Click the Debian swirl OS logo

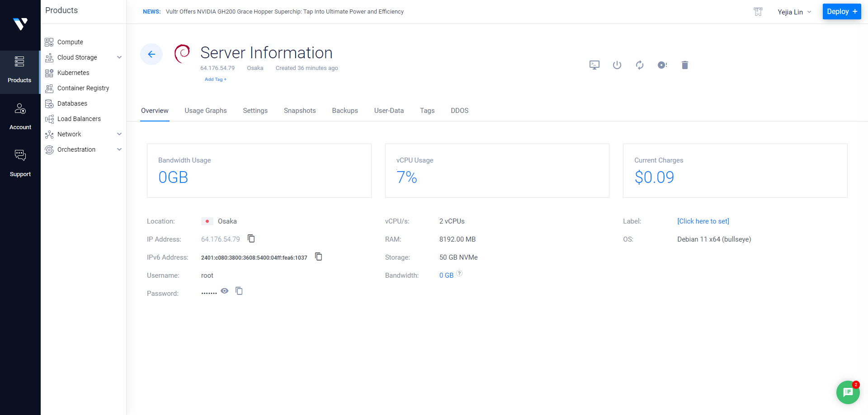tap(182, 54)
